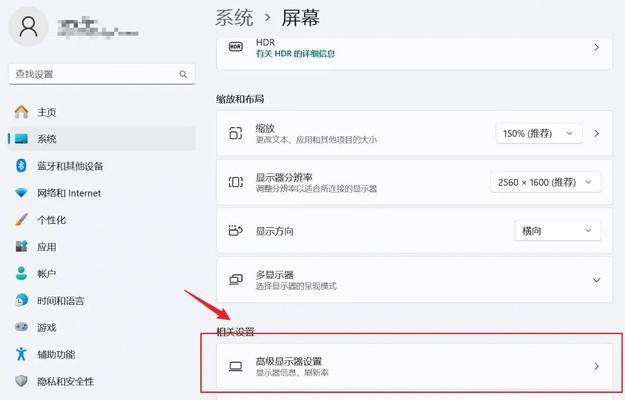Open the 2560 × 1600 resolution dropdown
The height and width of the screenshot is (400, 625).
click(x=545, y=182)
